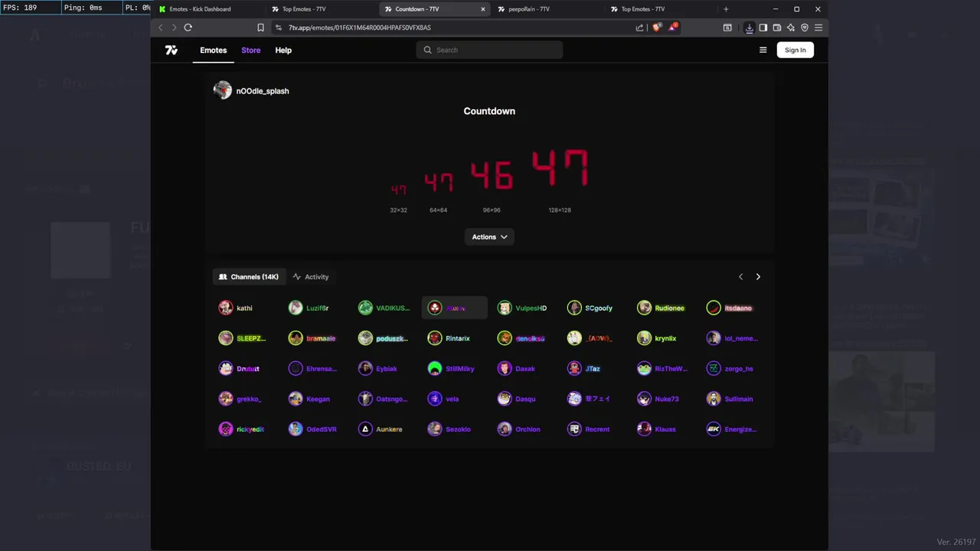Image resolution: width=980 pixels, height=551 pixels.
Task: Click the site info icon in address bar
Action: click(x=279, y=28)
